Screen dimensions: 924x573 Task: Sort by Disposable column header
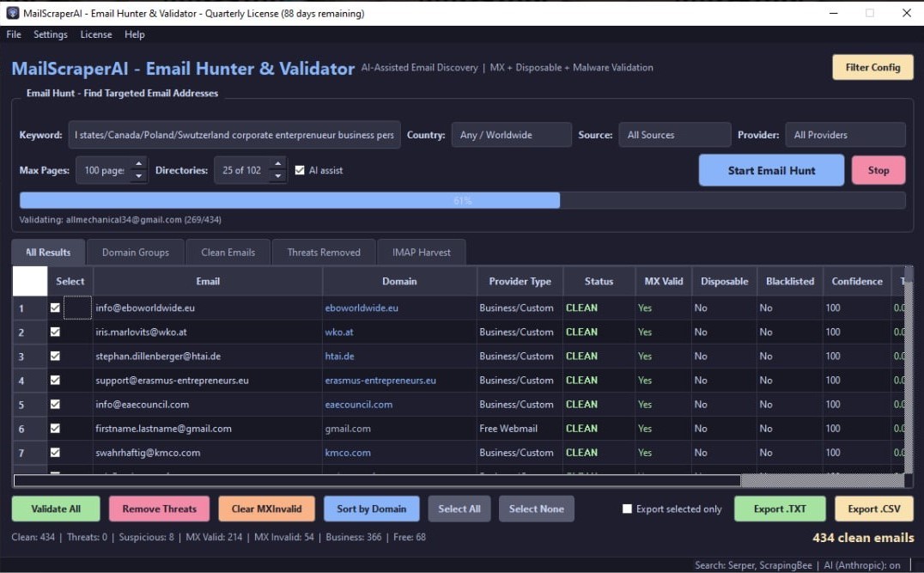click(724, 281)
